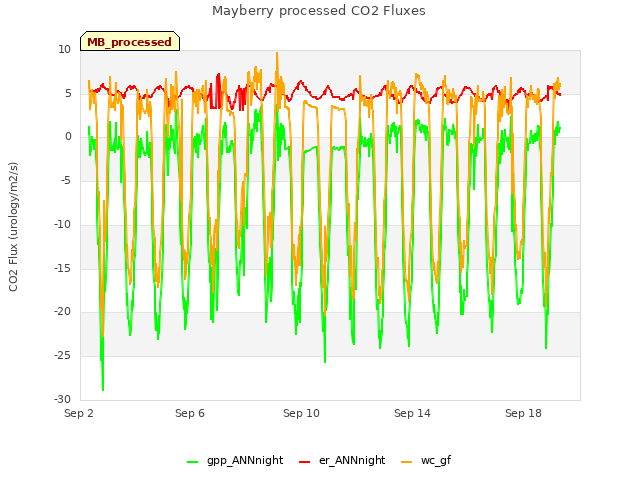Click the -30 y-axis tick label
This screenshot has width=640, height=480.
62,399
